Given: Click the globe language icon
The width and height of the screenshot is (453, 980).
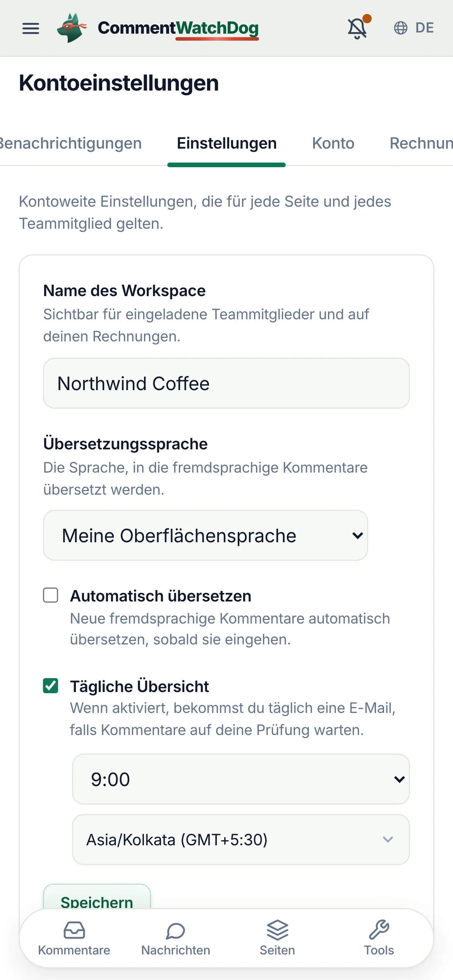Looking at the screenshot, I should point(401,28).
